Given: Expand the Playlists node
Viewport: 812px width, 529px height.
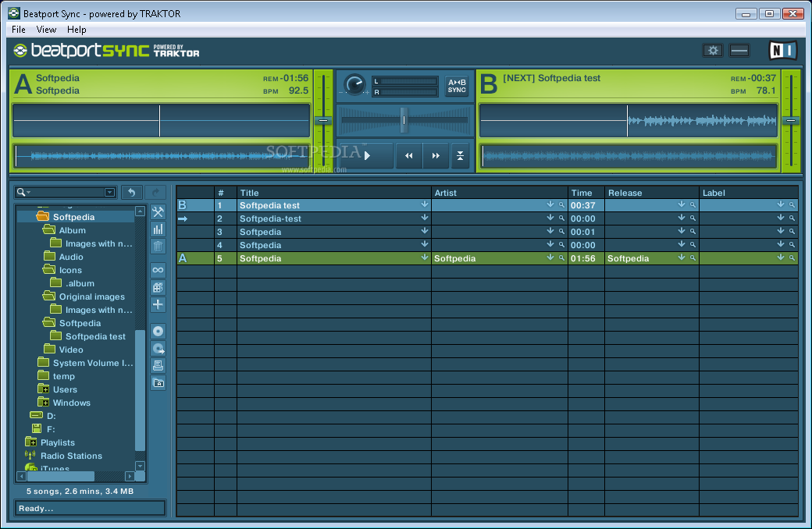Looking at the screenshot, I should point(31,442).
